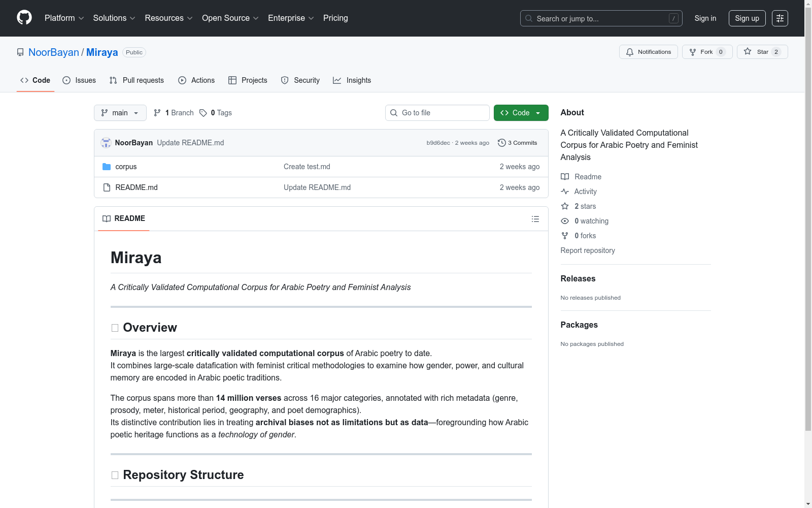Expand the Resources menu
The height and width of the screenshot is (508, 812).
(168, 18)
